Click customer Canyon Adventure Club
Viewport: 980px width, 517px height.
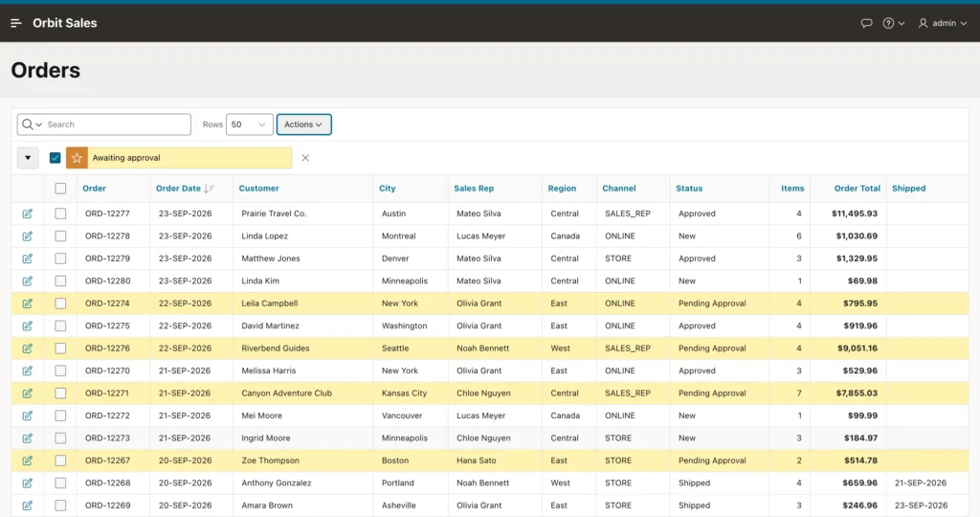pyautogui.click(x=287, y=393)
